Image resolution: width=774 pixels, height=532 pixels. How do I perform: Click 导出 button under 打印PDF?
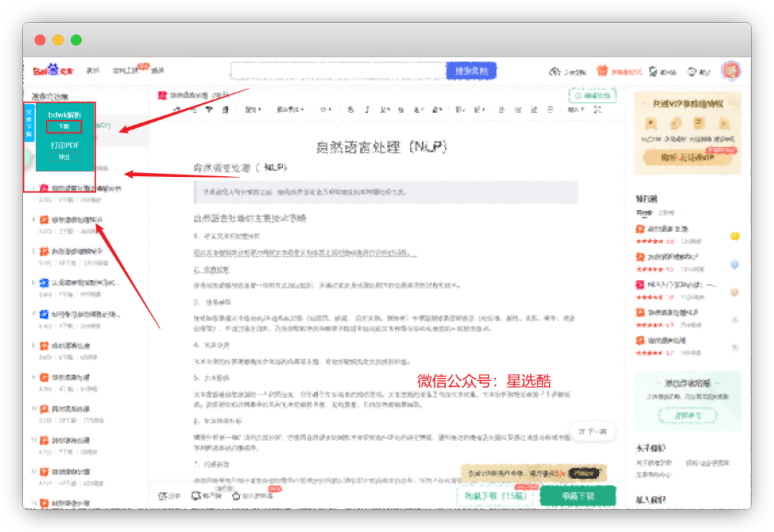point(64,157)
